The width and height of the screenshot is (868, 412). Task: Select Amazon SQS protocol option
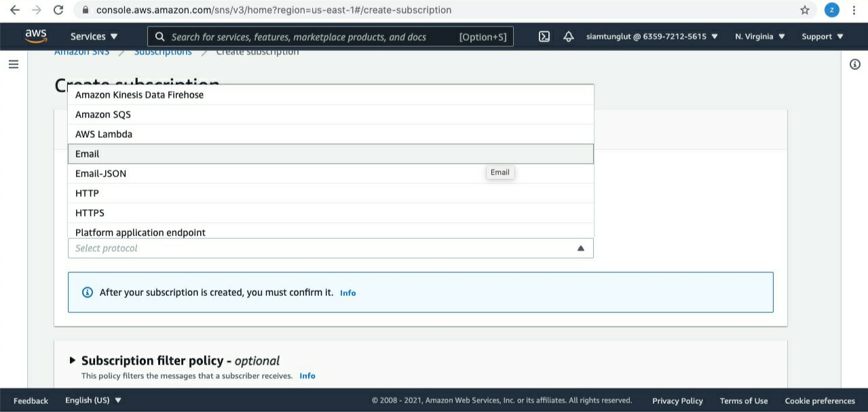pos(331,115)
